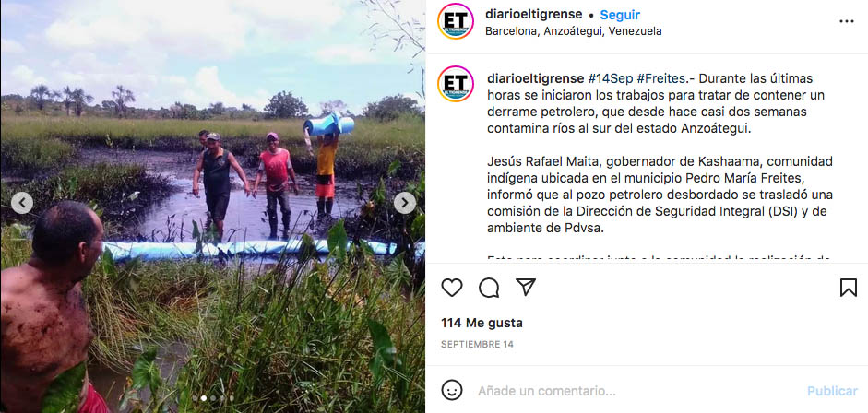Viewport: 868px width, 413px height.
Task: Open the #14Sep hashtag
Action: point(611,78)
